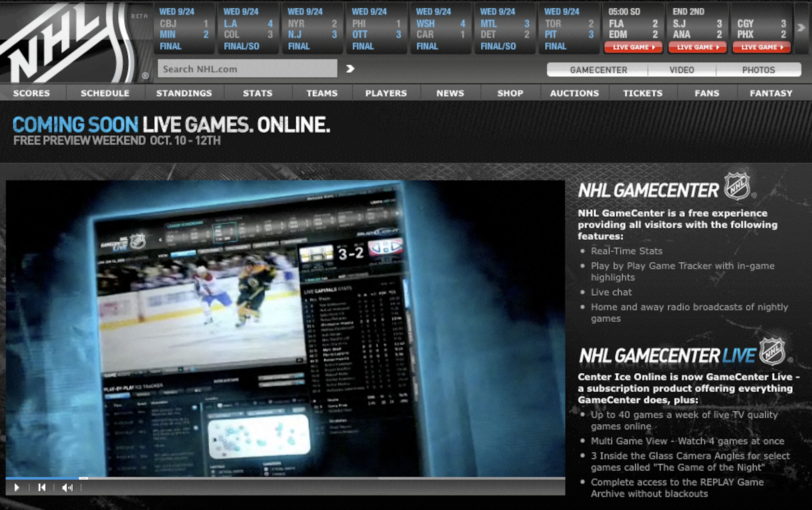Image resolution: width=812 pixels, height=510 pixels.
Task: Open the STATS section
Action: [258, 93]
